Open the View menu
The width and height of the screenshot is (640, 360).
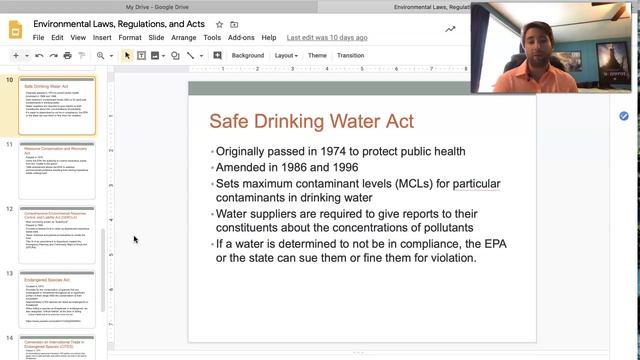[x=78, y=38]
